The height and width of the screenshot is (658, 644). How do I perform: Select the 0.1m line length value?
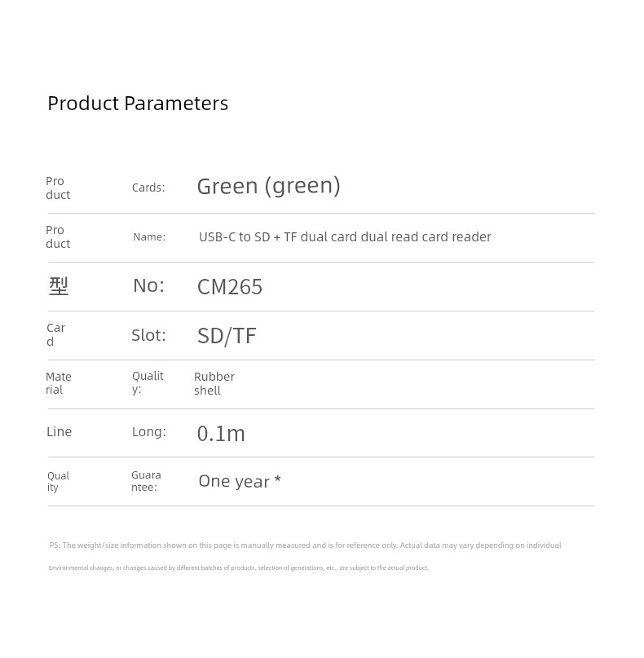tap(221, 434)
